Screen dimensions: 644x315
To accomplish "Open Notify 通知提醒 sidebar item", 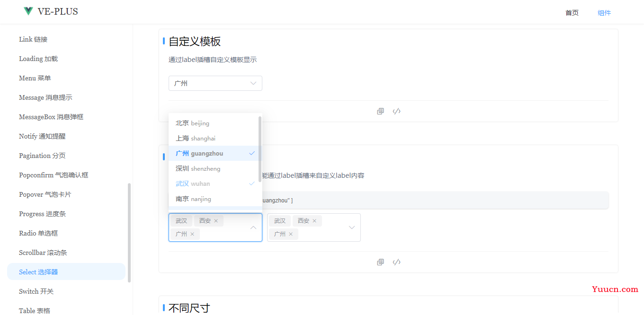I will click(x=66, y=136).
